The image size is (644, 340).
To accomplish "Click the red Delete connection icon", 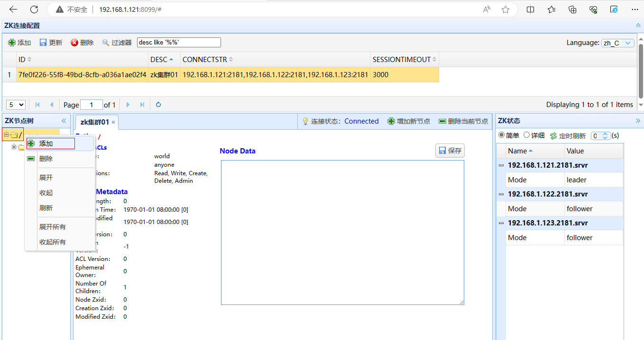I will tap(74, 43).
